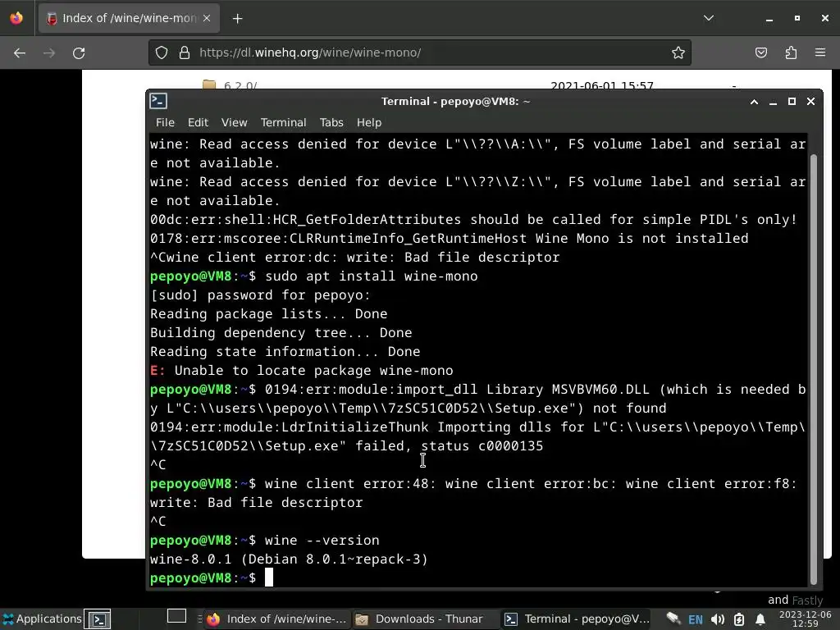Open a new Firefox tab
The image size is (840, 630).
237,19
